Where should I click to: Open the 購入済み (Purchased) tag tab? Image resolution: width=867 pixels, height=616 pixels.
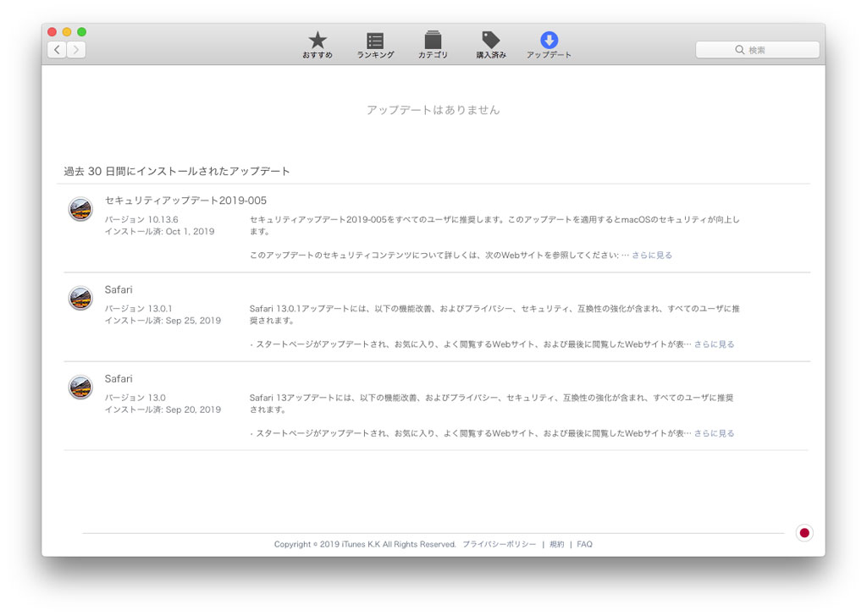(491, 45)
